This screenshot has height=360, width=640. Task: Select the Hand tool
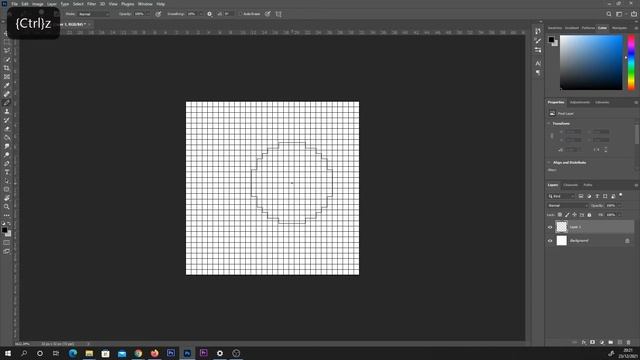7,198
